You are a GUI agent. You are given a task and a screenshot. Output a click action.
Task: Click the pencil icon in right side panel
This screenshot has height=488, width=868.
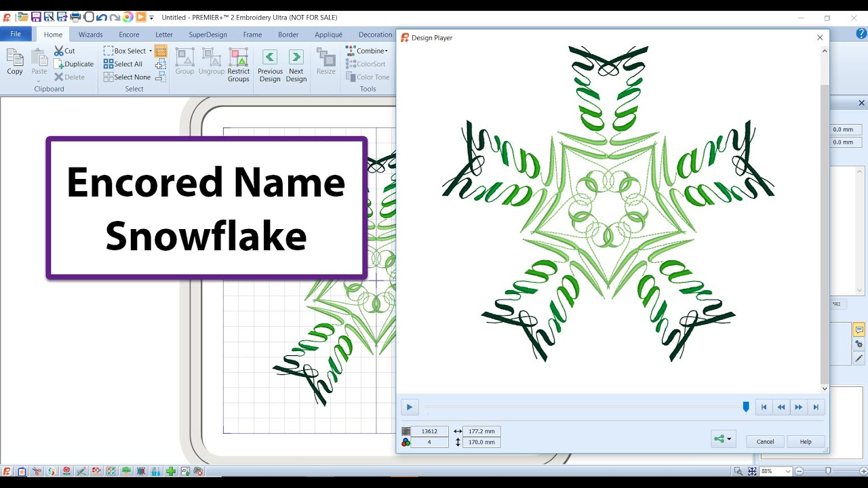coord(859,359)
